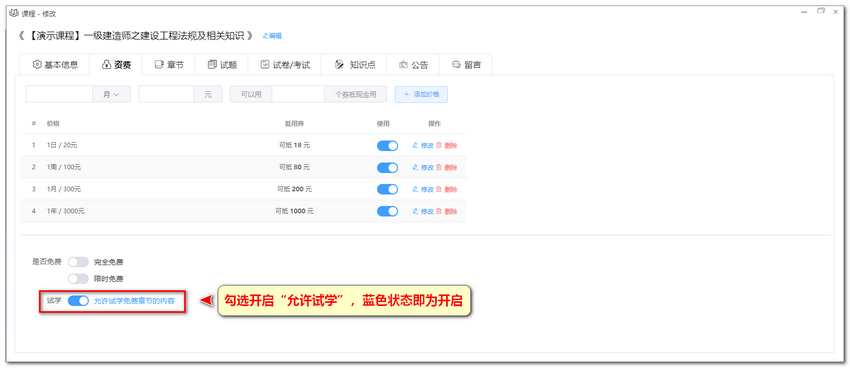
Task: Toggle the 使用 switch for 1月 / 300元
Action: click(387, 189)
